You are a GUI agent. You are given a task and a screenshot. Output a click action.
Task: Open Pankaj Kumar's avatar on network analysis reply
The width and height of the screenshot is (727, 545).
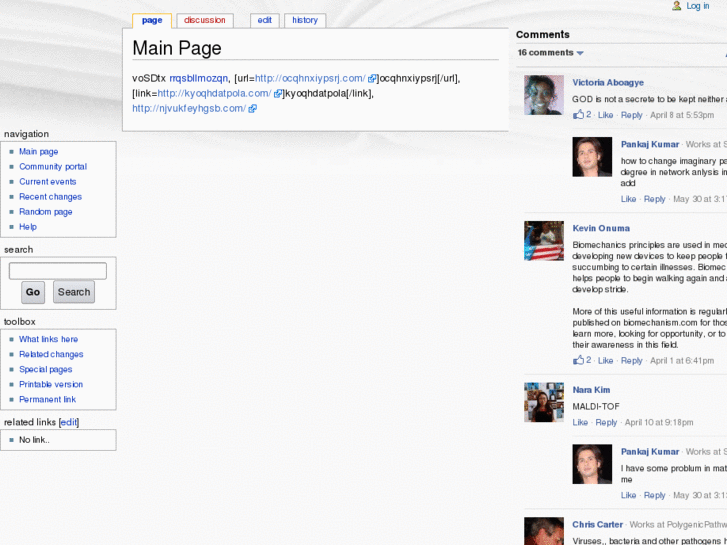coord(592,157)
